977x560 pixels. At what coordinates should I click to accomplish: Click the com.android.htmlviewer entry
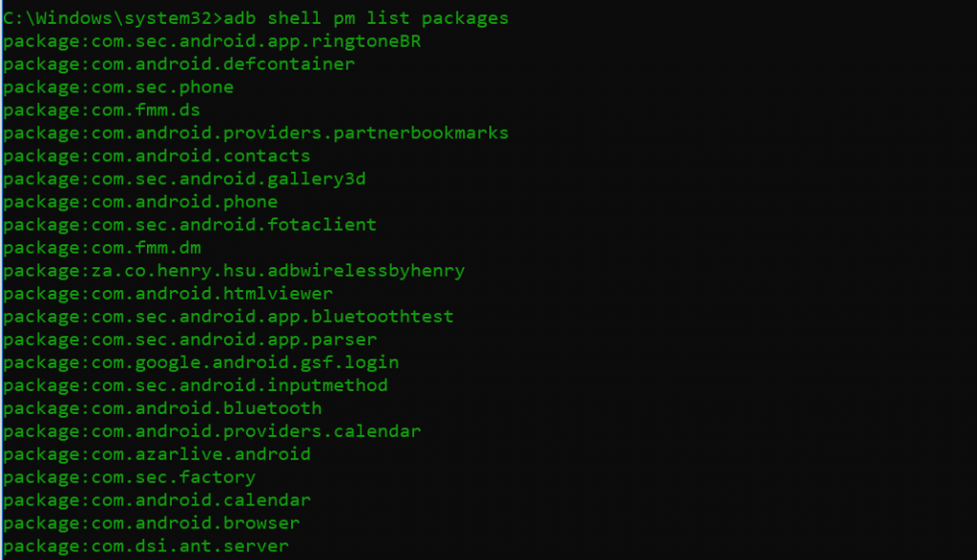coord(168,294)
